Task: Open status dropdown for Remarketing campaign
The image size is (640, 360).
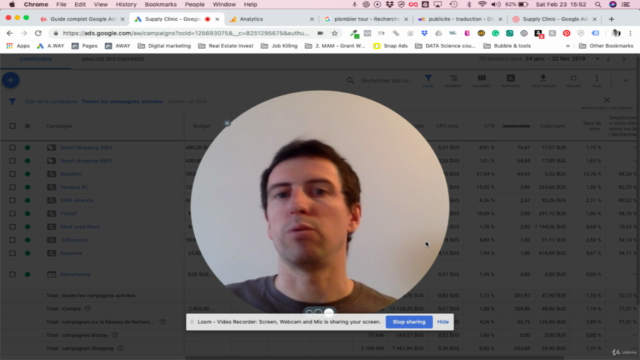Action: (27, 274)
